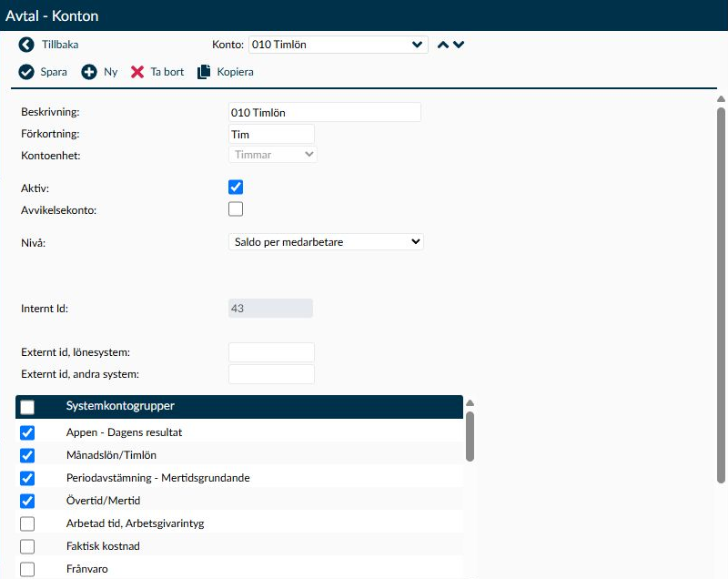Click the Ta bort button label
728x579 pixels.
coord(167,72)
